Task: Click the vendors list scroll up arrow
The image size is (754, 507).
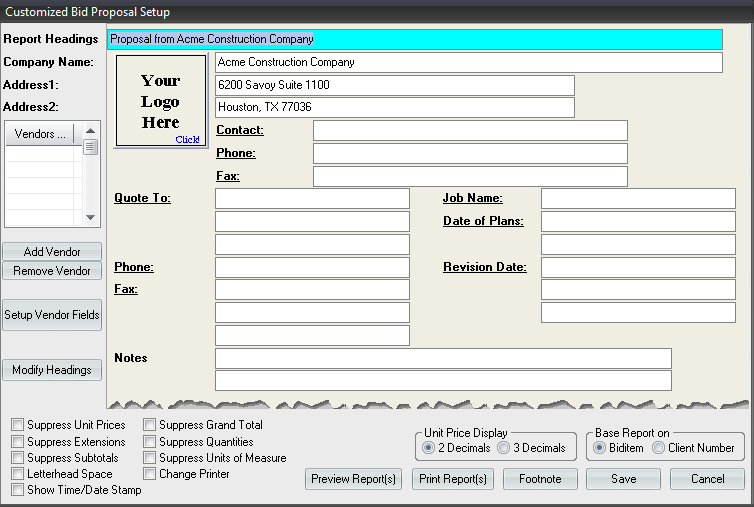Action: pos(90,131)
